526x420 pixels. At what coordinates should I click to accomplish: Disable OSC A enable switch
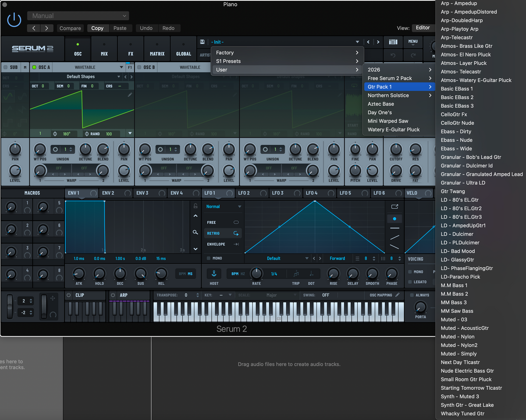(x=34, y=67)
